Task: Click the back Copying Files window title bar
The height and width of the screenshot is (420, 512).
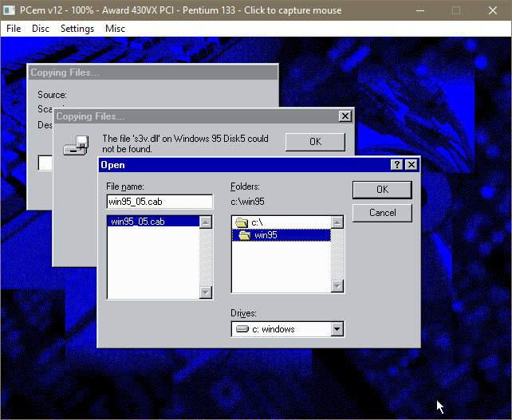Action: 152,73
